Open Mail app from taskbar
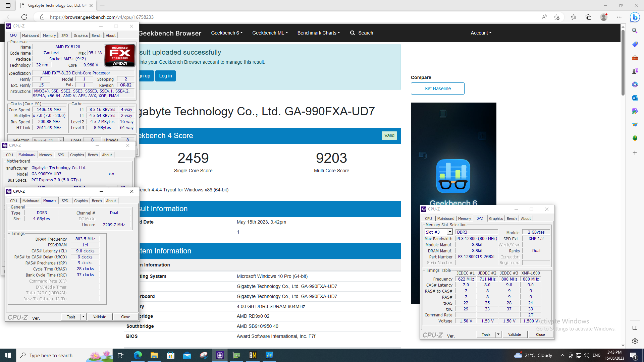Screen dimensions: 644x362 point(187,355)
